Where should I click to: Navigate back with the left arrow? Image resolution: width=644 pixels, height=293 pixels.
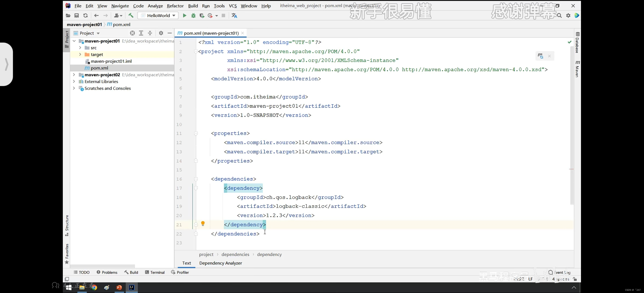click(x=96, y=15)
